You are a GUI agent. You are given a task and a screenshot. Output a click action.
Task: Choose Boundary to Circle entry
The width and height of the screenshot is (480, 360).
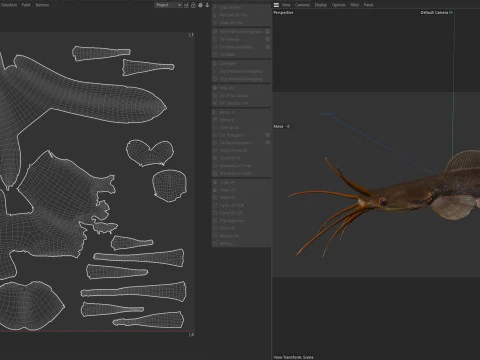(x=241, y=166)
